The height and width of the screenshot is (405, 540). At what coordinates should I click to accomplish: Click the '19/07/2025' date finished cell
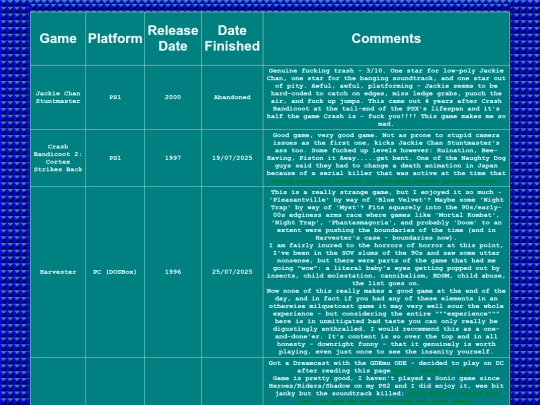tap(232, 158)
